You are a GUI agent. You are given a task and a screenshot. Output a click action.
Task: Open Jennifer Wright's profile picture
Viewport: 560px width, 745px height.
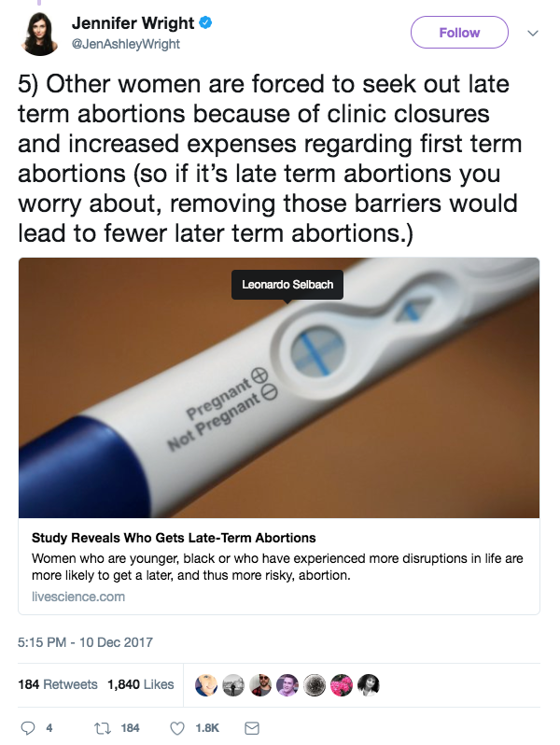[x=38, y=33]
